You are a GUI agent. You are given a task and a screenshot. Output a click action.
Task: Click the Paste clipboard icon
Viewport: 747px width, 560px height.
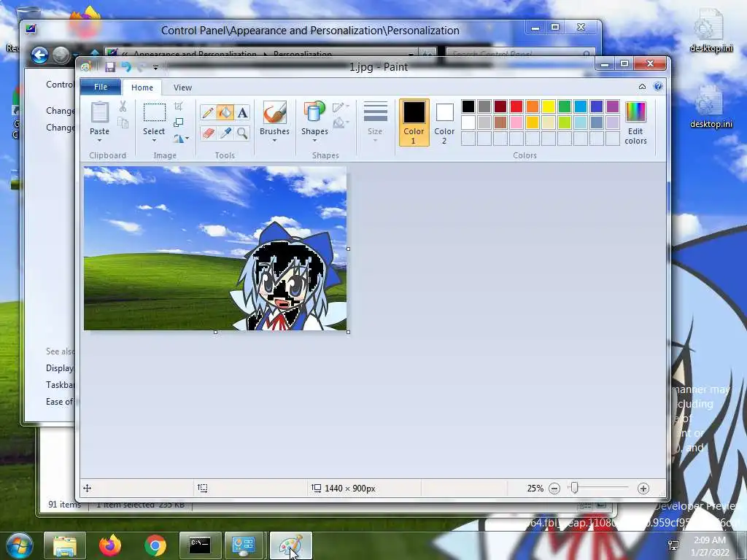click(99, 113)
